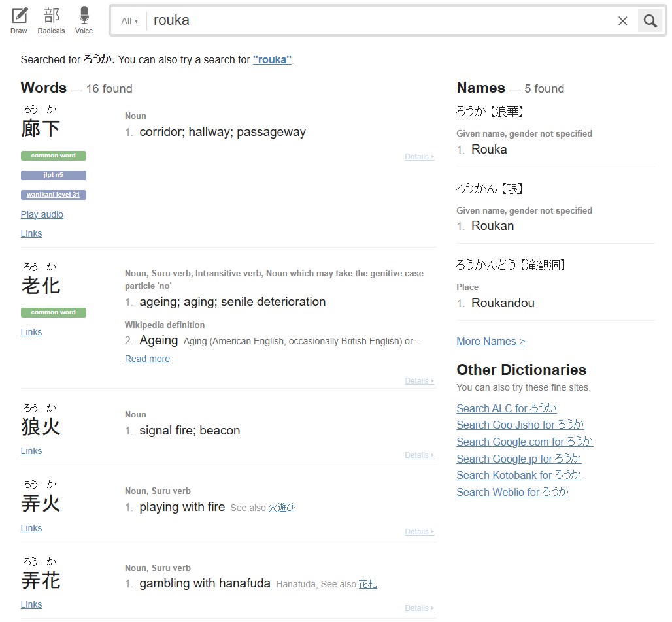Screen dimensions: 672x622
Task: Activate Voice input microphone
Action: tap(84, 20)
